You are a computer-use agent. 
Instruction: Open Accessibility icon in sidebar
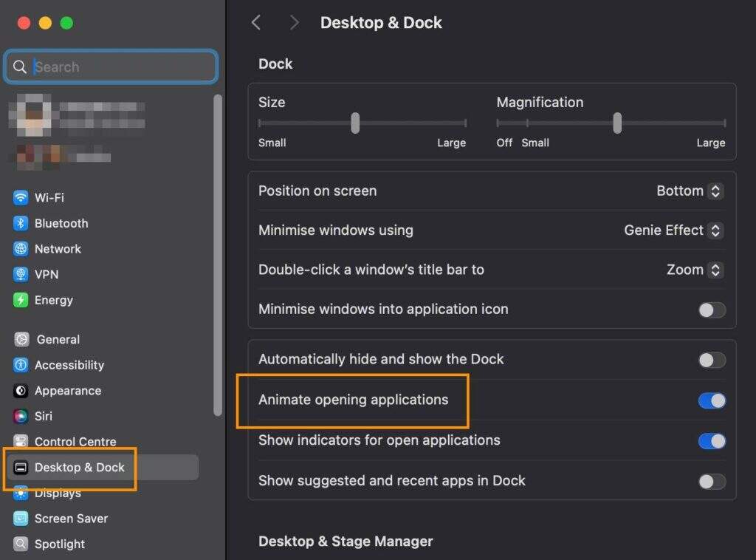tap(21, 365)
